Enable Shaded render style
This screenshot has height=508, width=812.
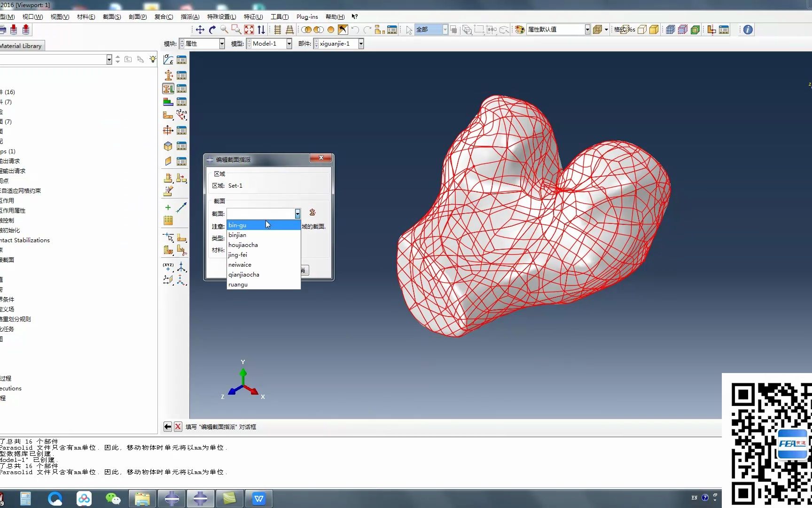point(654,30)
